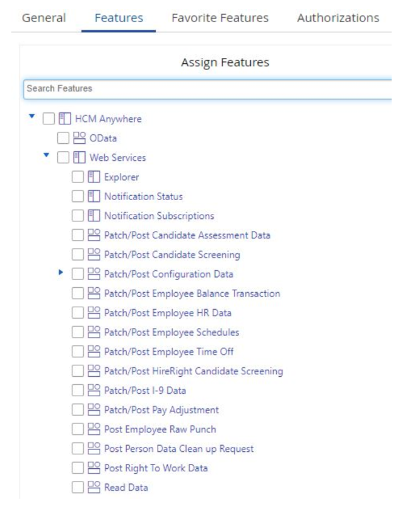
Task: Check the OData checkbox
Action: click(x=63, y=138)
